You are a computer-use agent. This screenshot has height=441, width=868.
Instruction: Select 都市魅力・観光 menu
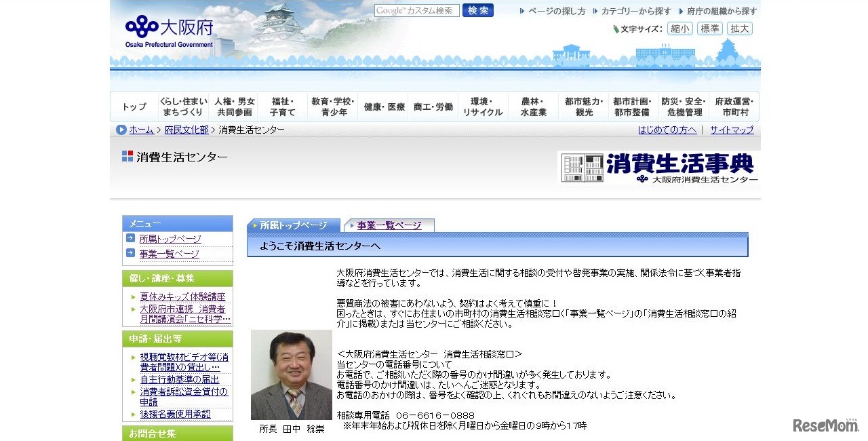pos(584,107)
